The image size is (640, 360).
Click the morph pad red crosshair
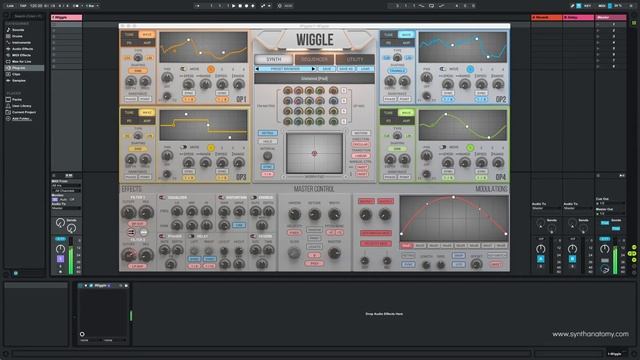click(x=314, y=153)
